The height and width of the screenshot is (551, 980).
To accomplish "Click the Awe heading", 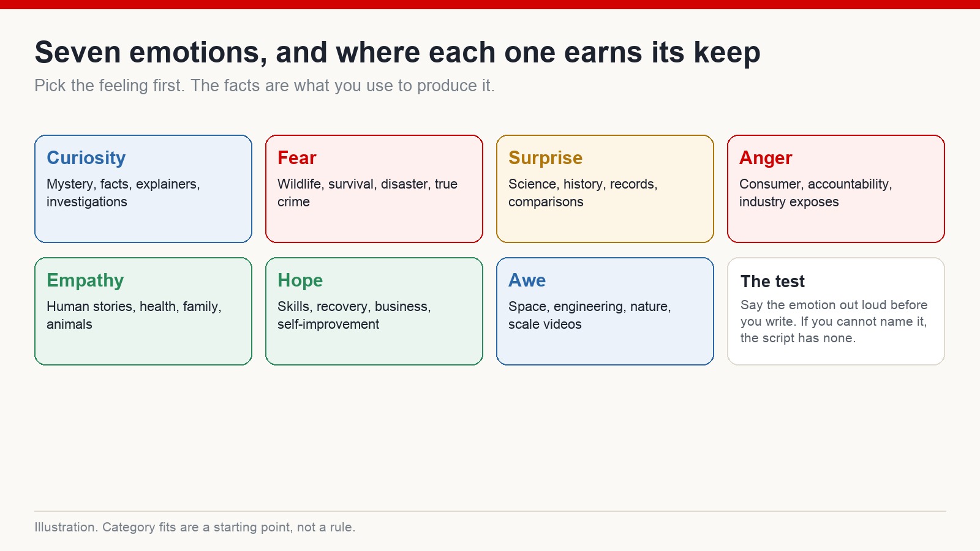I will pos(527,280).
